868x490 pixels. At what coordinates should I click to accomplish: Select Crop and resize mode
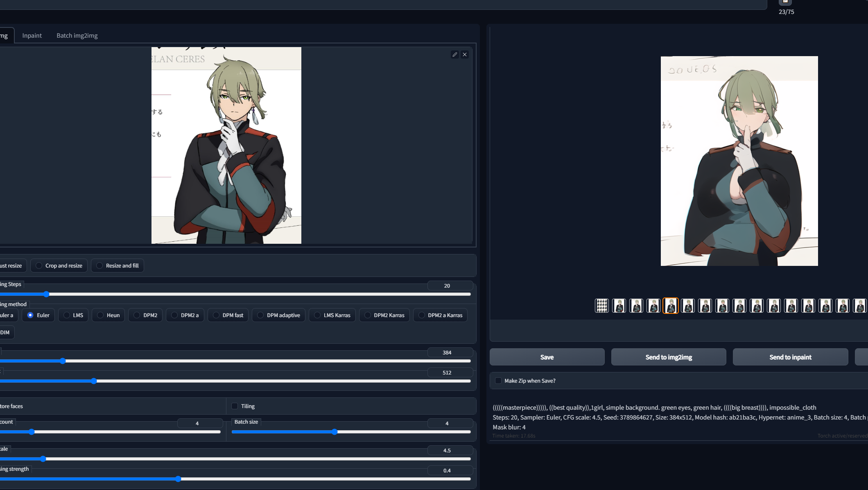coord(39,265)
